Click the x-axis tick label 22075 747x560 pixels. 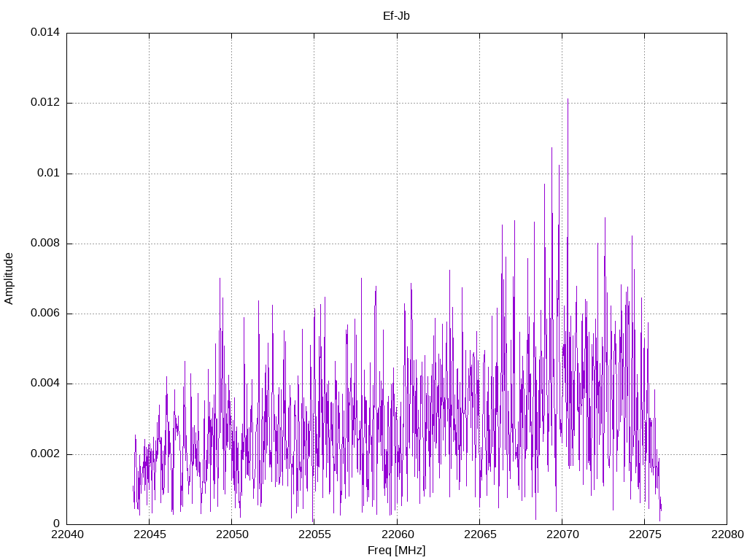tap(645, 534)
